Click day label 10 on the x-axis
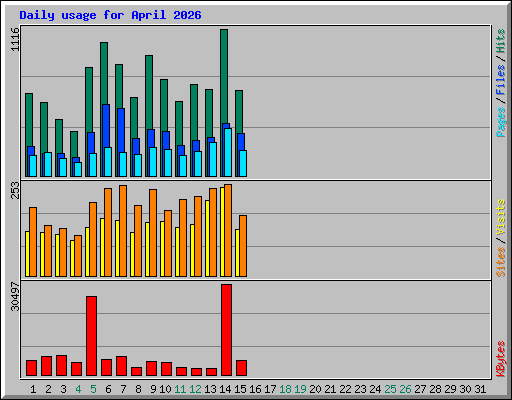Viewport: 512px width, 400px height. coord(165,389)
